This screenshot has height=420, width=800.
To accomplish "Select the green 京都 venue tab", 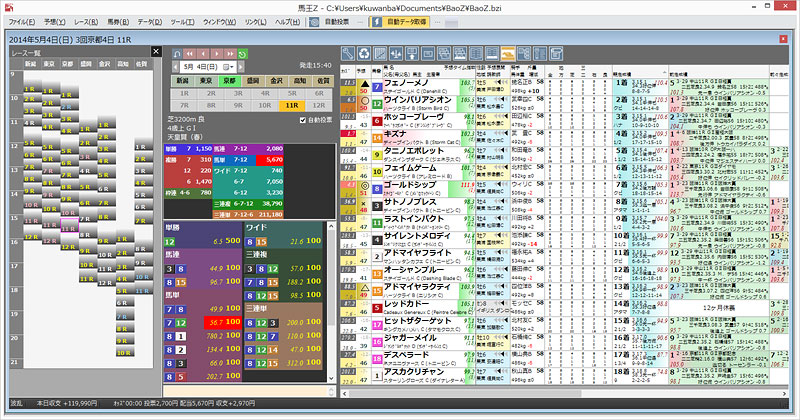I will [230, 81].
